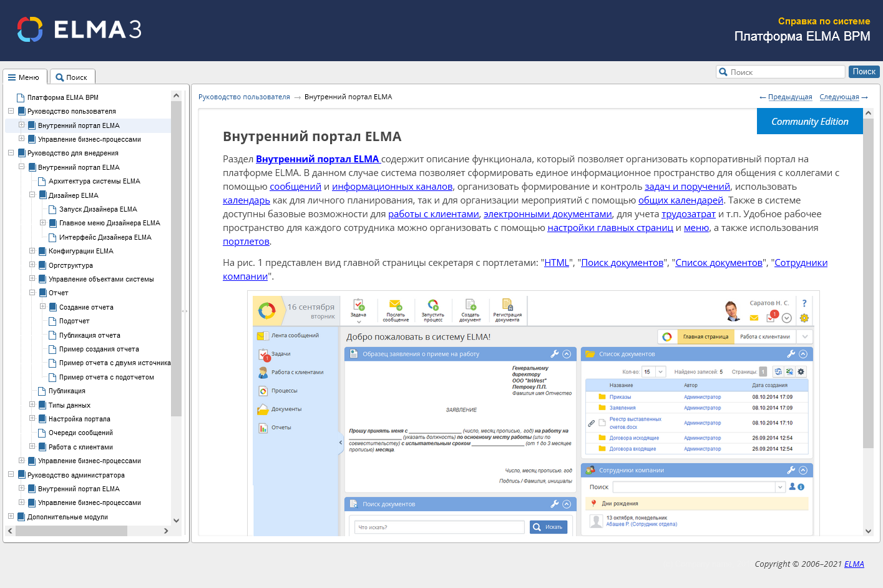Image resolution: width=883 pixels, height=588 pixels.
Task: Click Руководство пользователя breadcrumb link
Action: 244,97
